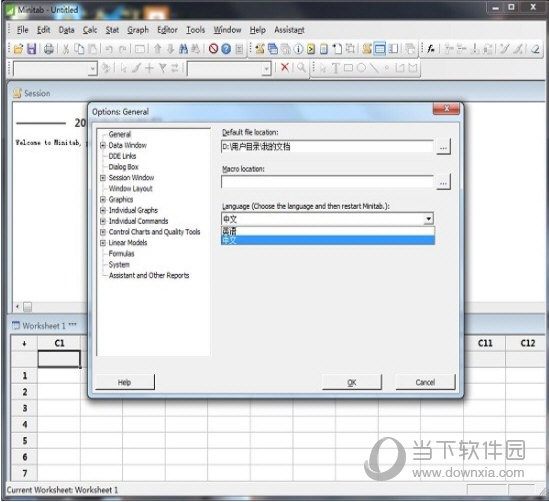The width and height of the screenshot is (549, 502).
Task: Select the line drawing tool icon
Action: (x=374, y=68)
